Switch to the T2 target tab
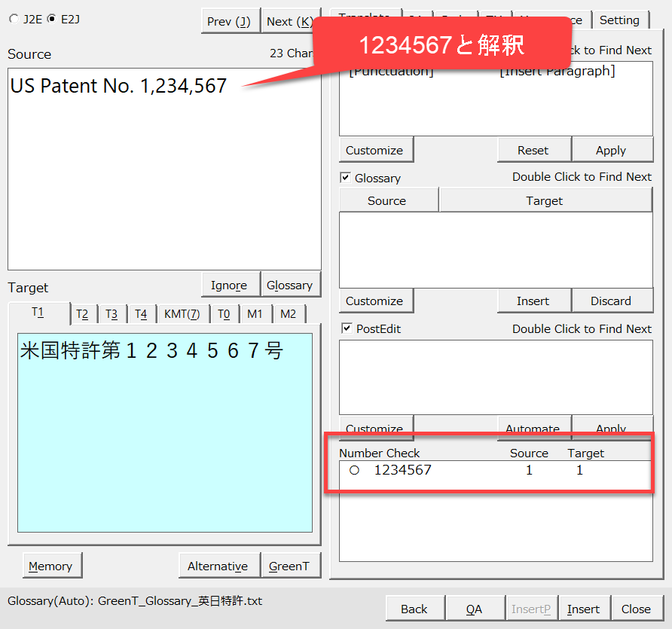Viewport: 672px width, 629px height. click(82, 314)
